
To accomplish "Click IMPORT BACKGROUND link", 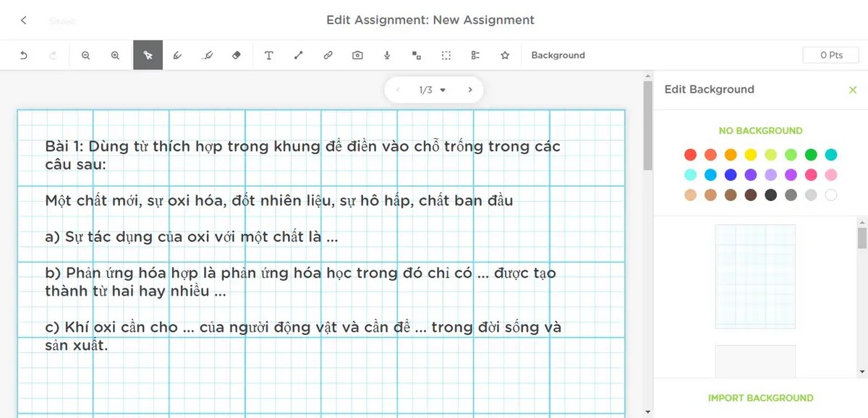I will click(x=760, y=398).
